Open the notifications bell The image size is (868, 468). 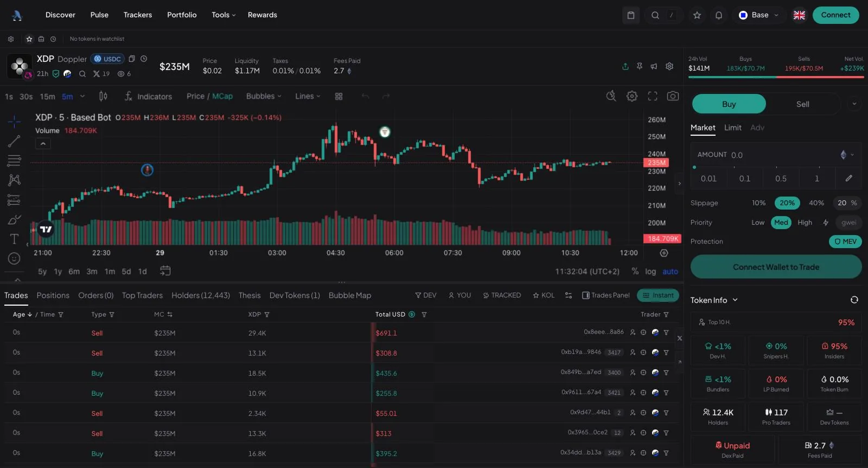pos(719,15)
